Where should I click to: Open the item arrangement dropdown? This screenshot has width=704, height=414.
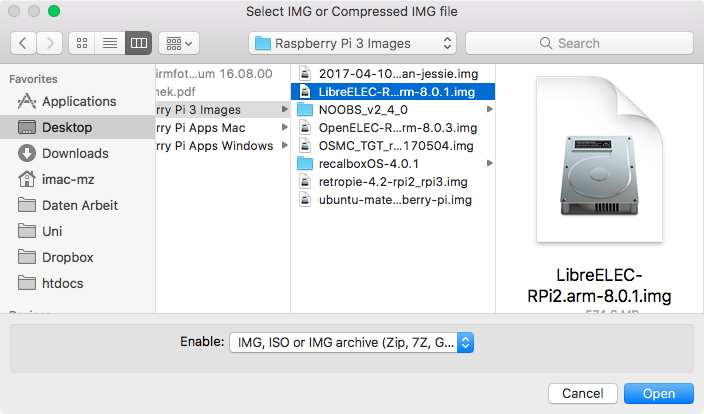pos(179,43)
